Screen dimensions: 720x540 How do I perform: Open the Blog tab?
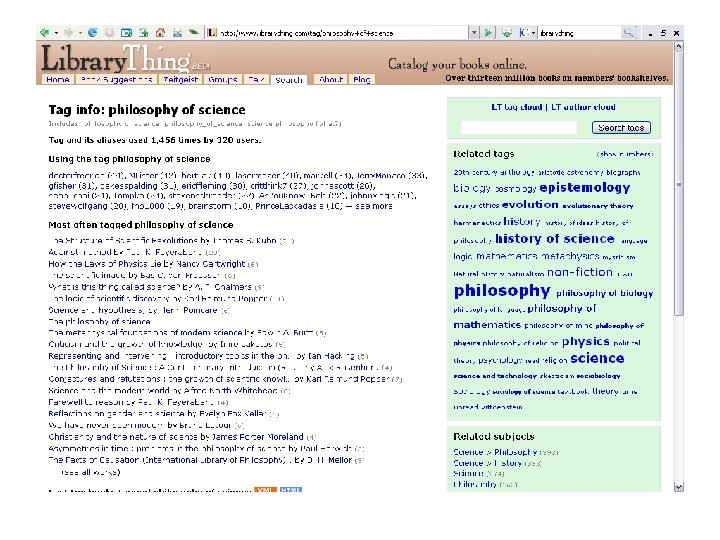tap(362, 79)
